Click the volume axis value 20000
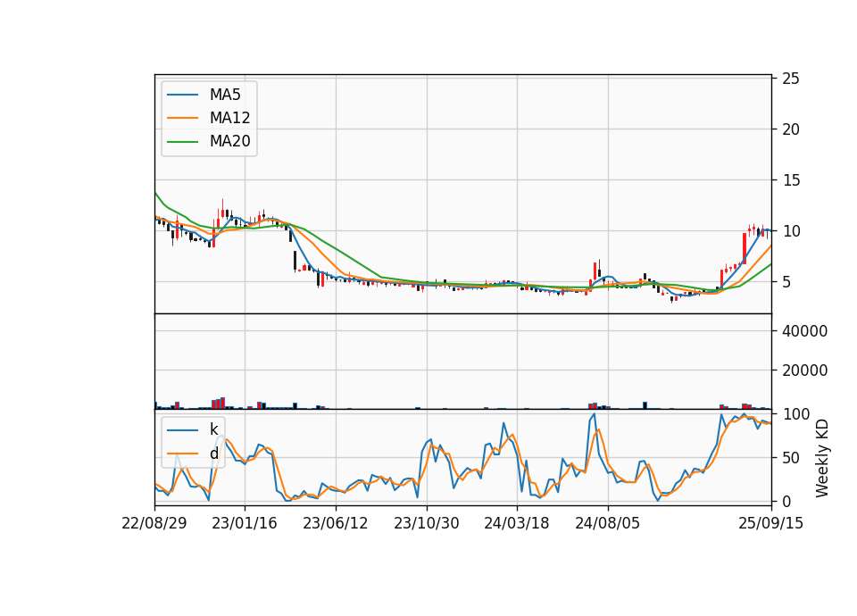The image size is (857, 616). click(x=804, y=370)
